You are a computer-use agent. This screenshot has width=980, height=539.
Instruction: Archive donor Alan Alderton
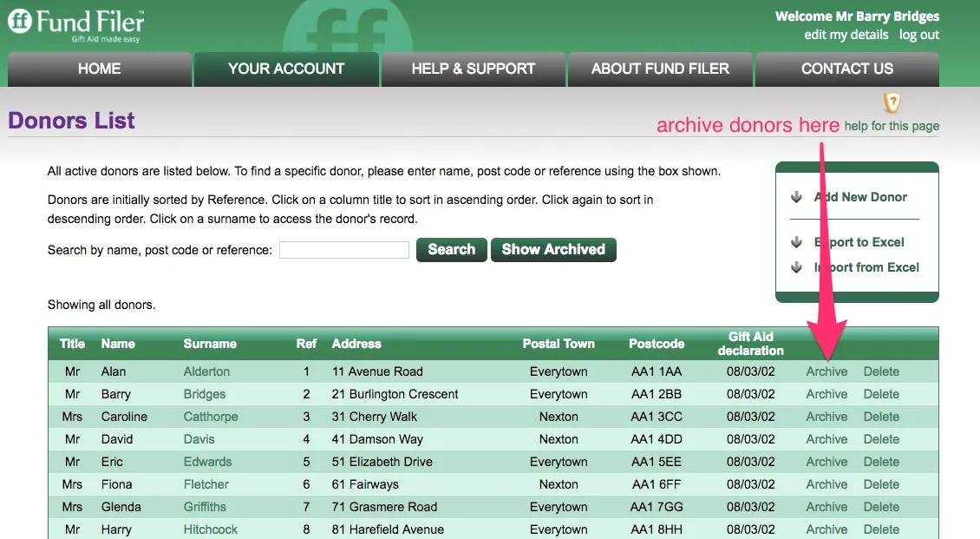coord(826,371)
